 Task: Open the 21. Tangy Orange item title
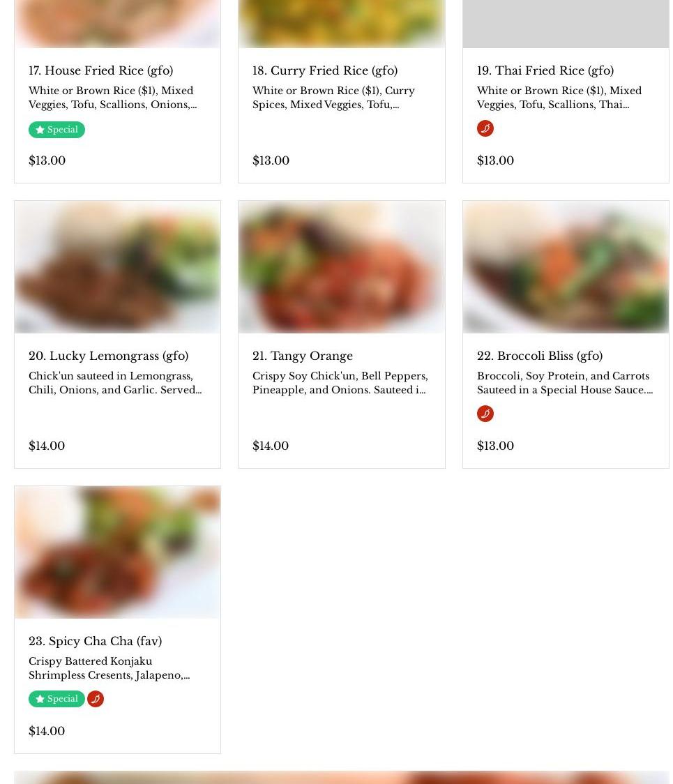(303, 356)
